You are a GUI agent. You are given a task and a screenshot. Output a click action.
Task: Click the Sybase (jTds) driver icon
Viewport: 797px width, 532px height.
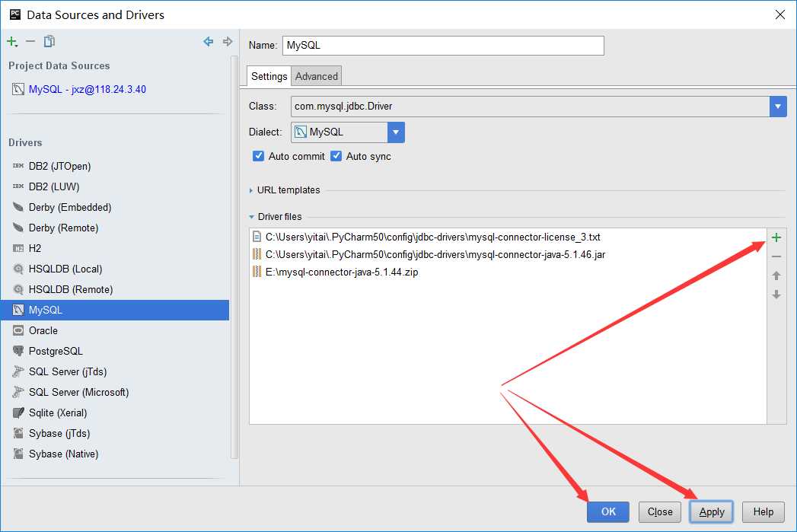[x=18, y=433]
